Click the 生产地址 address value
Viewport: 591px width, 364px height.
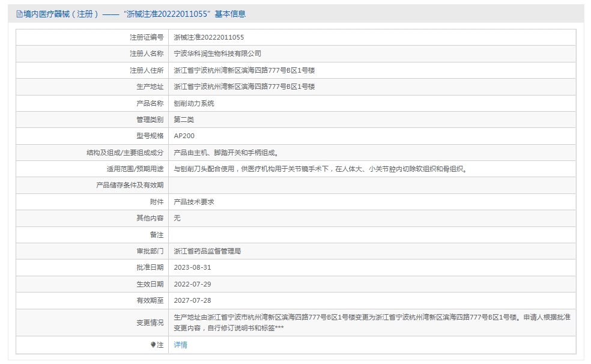click(x=244, y=86)
